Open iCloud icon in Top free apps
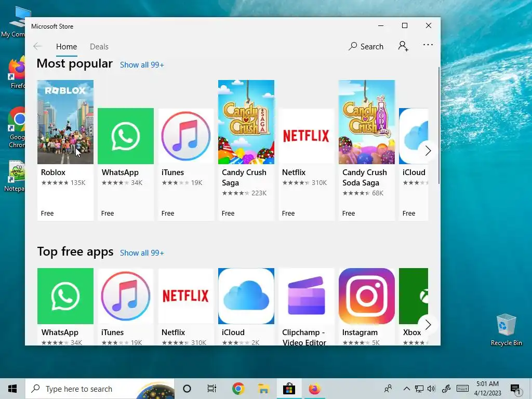 (246, 296)
